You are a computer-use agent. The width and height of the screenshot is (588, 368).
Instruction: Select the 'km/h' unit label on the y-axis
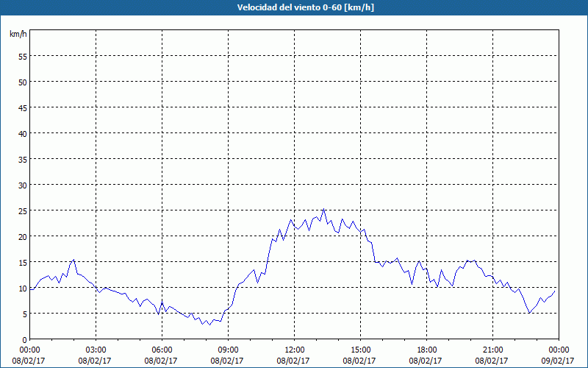(18, 35)
